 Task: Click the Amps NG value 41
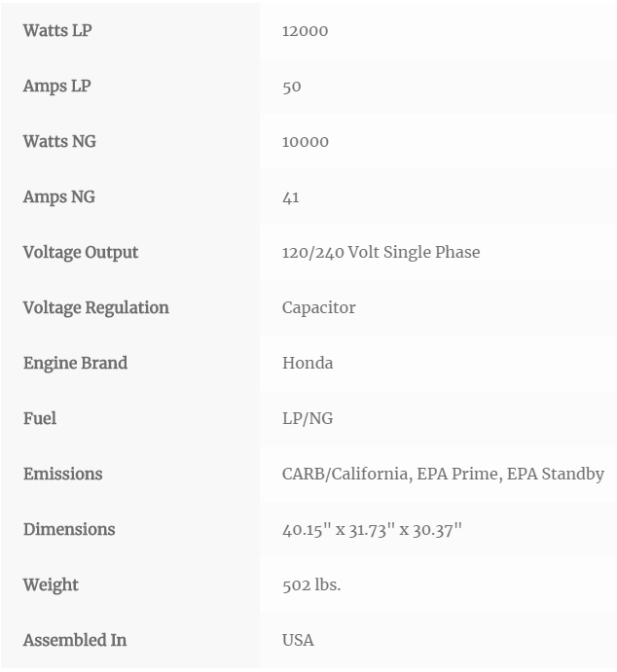[x=291, y=197]
